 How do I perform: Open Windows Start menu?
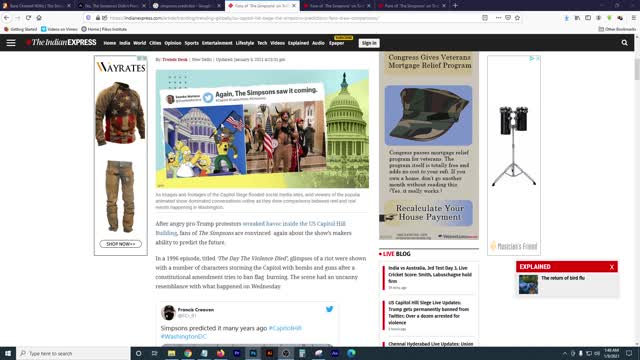pyautogui.click(x=8, y=353)
